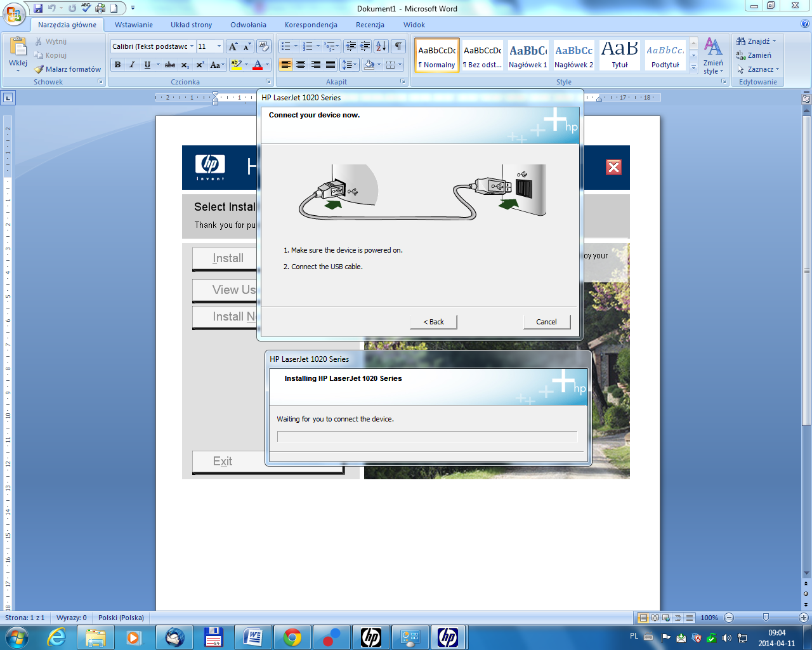
Task: Open Windows Explorer folder on taskbar
Action: pos(96,637)
